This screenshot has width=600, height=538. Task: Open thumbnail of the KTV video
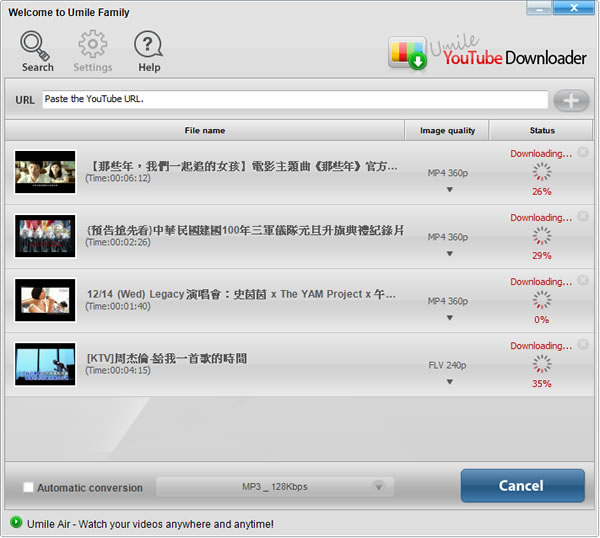pos(45,364)
